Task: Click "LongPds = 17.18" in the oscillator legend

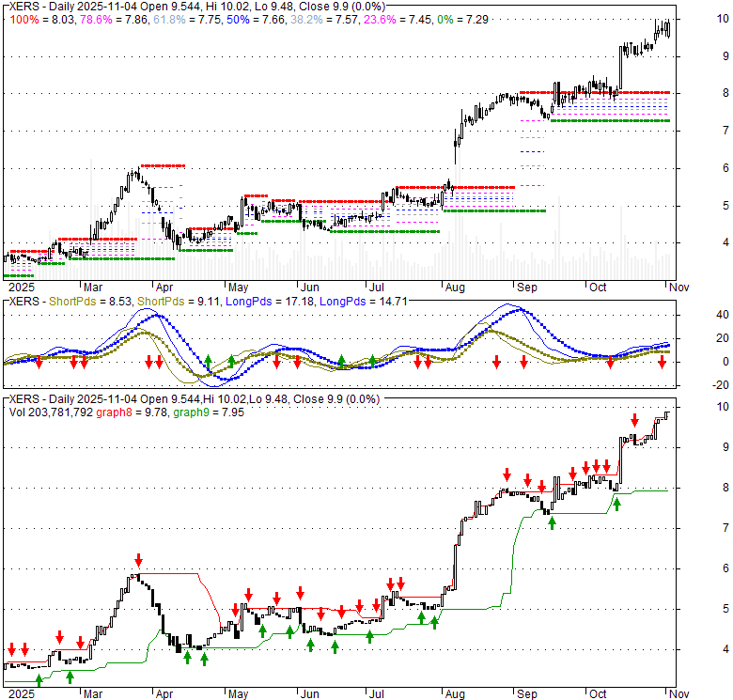Action: pyautogui.click(x=270, y=302)
